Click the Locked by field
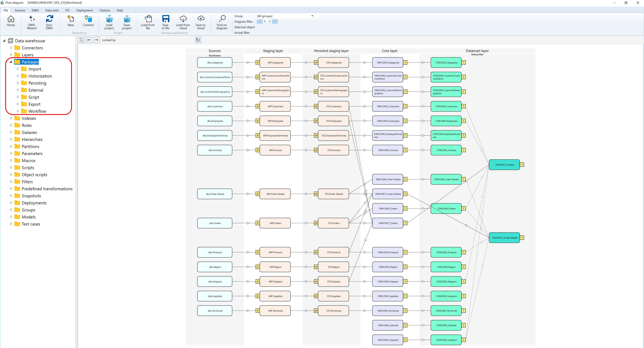This screenshot has width=644, height=348. click(156, 40)
